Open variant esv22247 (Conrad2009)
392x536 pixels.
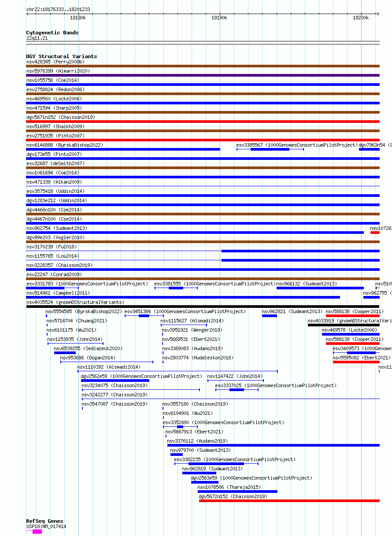tap(54, 274)
